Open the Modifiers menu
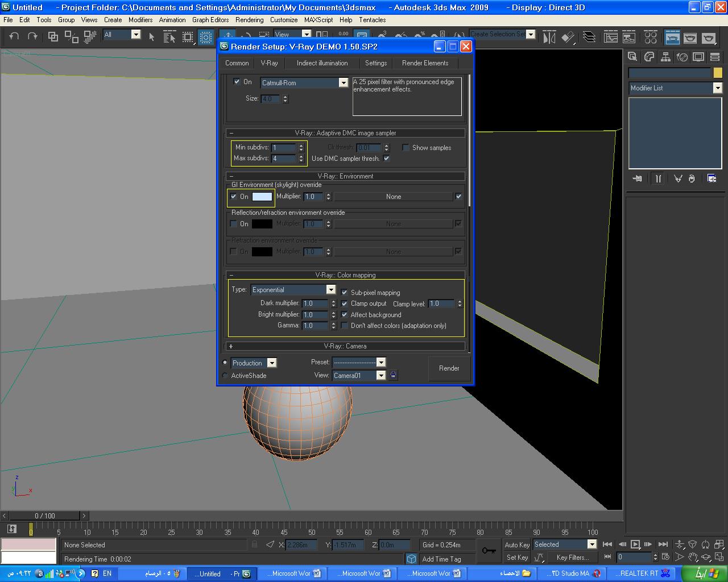The height and width of the screenshot is (582, 728). (140, 19)
